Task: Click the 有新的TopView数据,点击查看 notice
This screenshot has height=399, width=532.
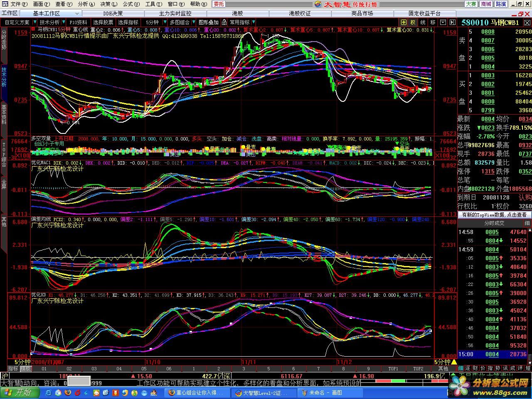Action: pyautogui.click(x=494, y=215)
